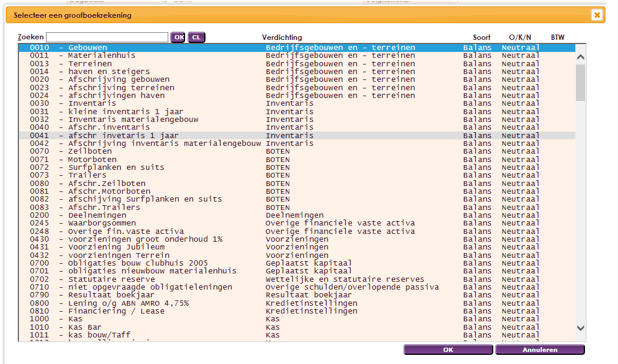Select row 0082 - afschijving Surfplanken en suits
Image resolution: width=618 pixels, height=364 pixels.
[x=297, y=199]
